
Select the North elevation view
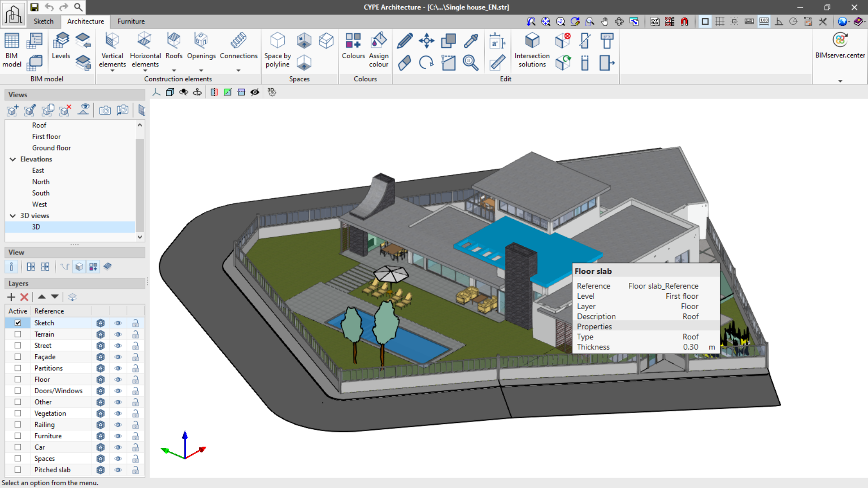pyautogui.click(x=41, y=182)
